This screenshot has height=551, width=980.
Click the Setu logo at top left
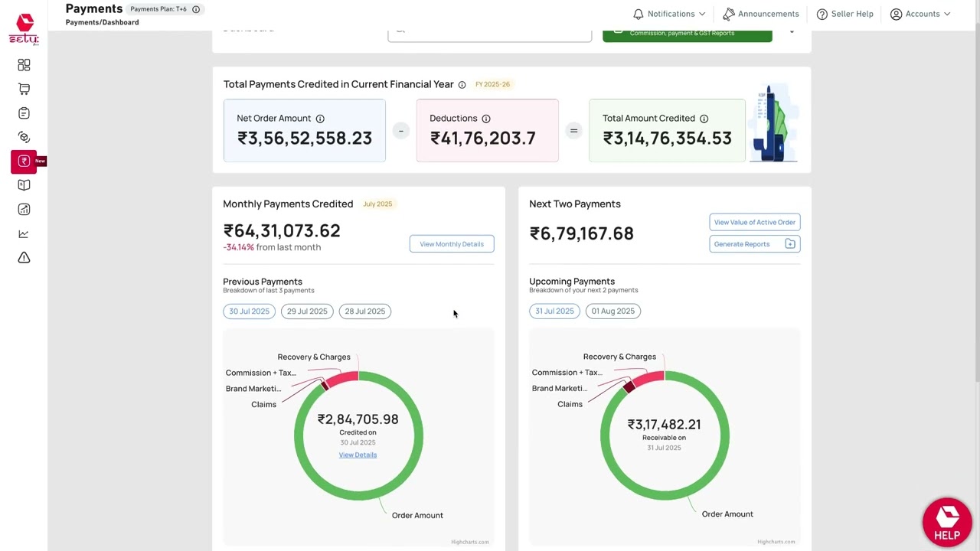click(x=24, y=29)
